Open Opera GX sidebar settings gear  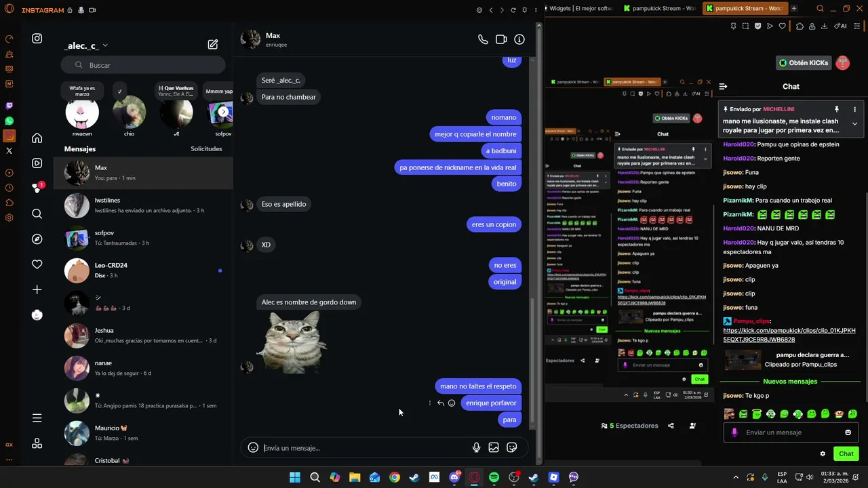pos(9,218)
